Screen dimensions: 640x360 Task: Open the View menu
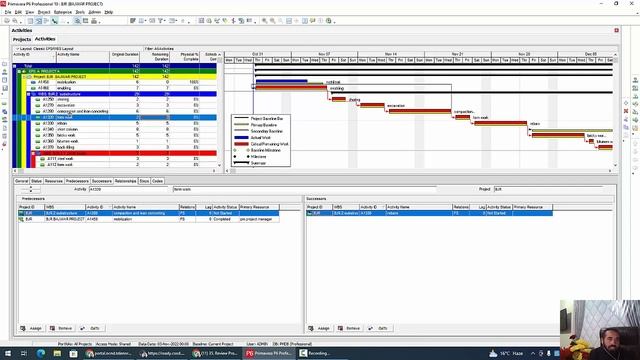[30, 12]
